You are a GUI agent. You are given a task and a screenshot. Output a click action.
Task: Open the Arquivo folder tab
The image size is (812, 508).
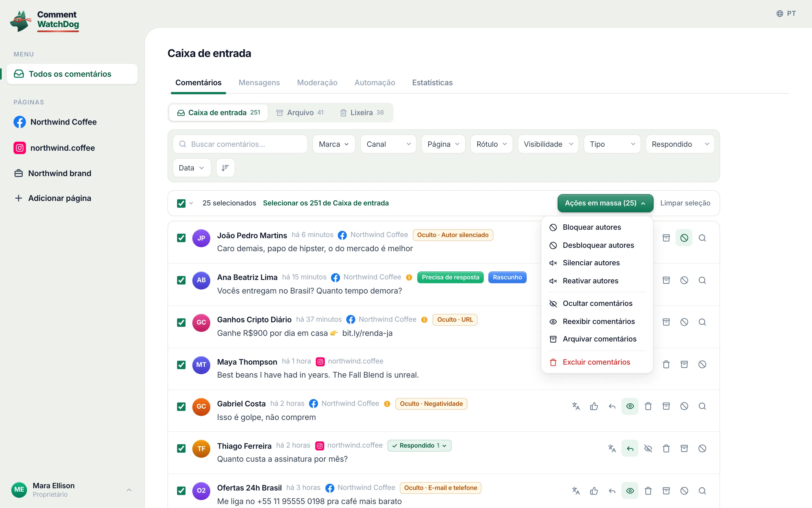[x=300, y=113]
